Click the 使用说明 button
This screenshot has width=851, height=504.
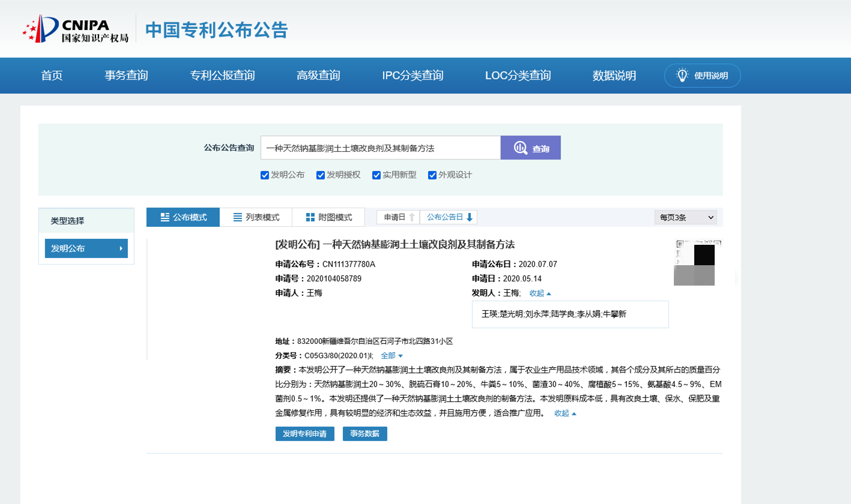tap(702, 76)
